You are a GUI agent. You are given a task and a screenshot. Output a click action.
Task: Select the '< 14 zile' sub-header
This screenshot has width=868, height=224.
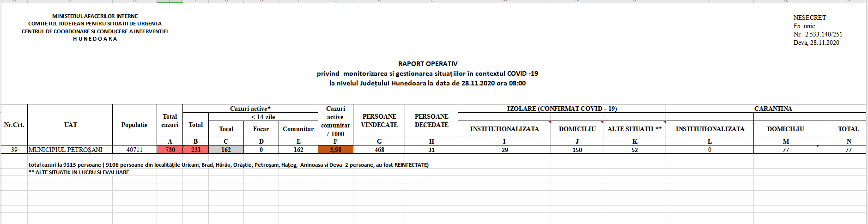(263, 117)
